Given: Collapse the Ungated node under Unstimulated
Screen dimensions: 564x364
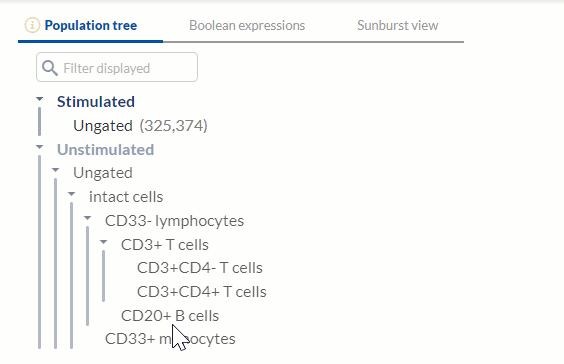Looking at the screenshot, I should [x=55, y=170].
